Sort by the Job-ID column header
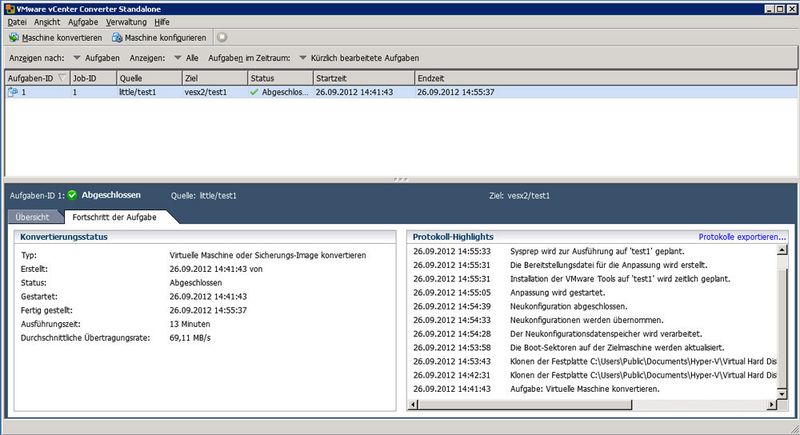Image resolution: width=800 pixels, height=435 pixels. point(93,78)
